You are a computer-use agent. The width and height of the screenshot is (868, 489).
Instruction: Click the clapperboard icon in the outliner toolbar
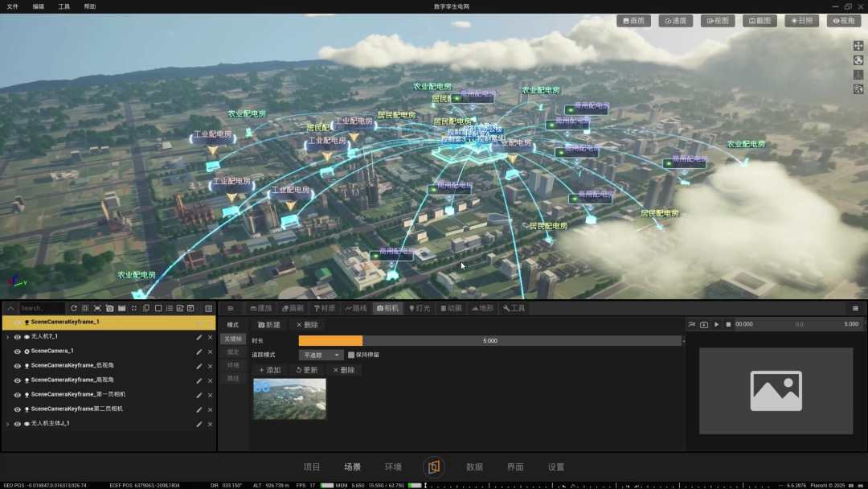coord(122,308)
